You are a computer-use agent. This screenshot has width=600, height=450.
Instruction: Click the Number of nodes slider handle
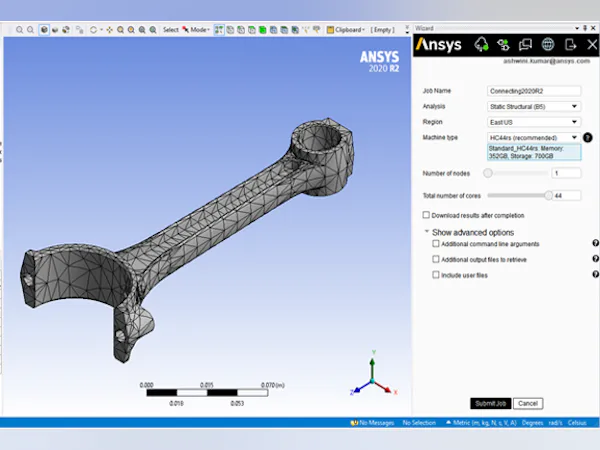point(488,173)
